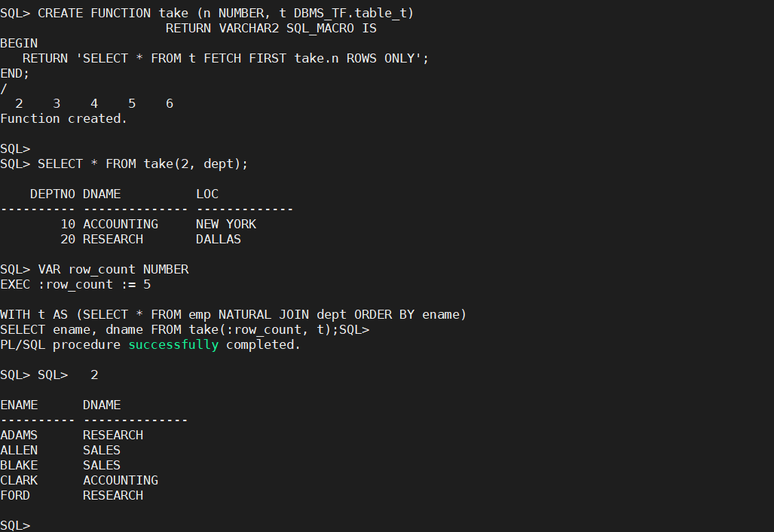
Task: Click BLAKE's SALES department value
Action: coord(102,466)
